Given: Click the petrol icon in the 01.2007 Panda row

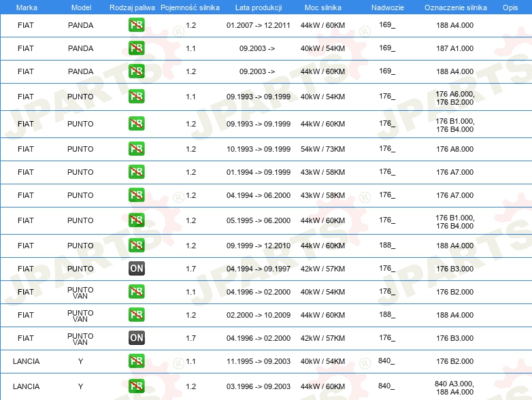Looking at the screenshot, I should coord(136,25).
